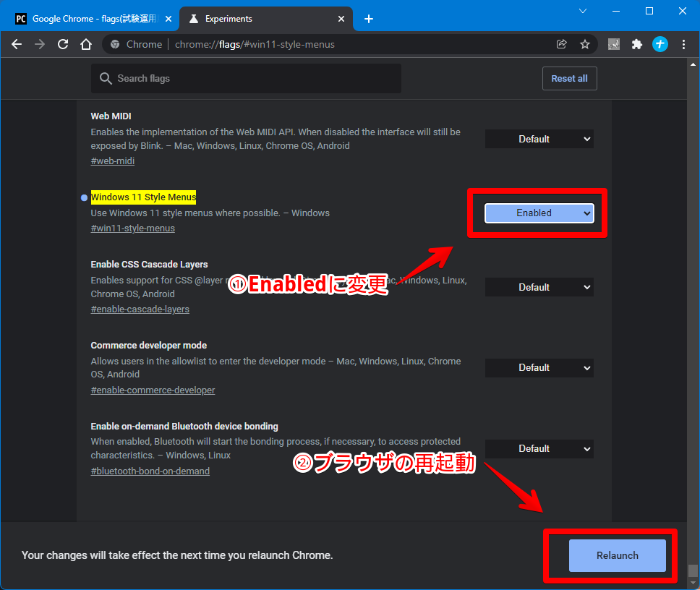Open the Windows 11 Style Menus Enabled dropdown
This screenshot has height=590, width=700.
point(539,213)
